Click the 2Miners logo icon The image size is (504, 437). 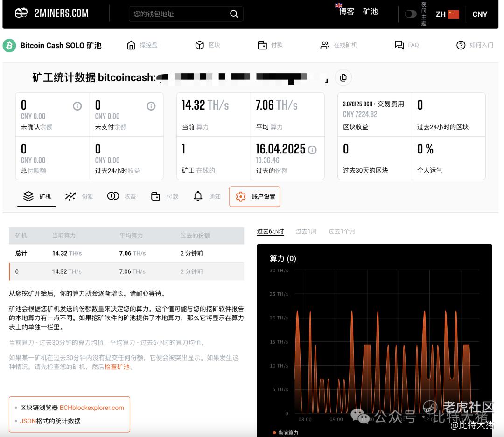(x=21, y=13)
